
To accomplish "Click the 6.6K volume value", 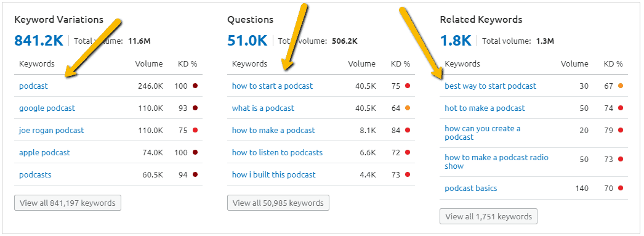I will [x=368, y=153].
